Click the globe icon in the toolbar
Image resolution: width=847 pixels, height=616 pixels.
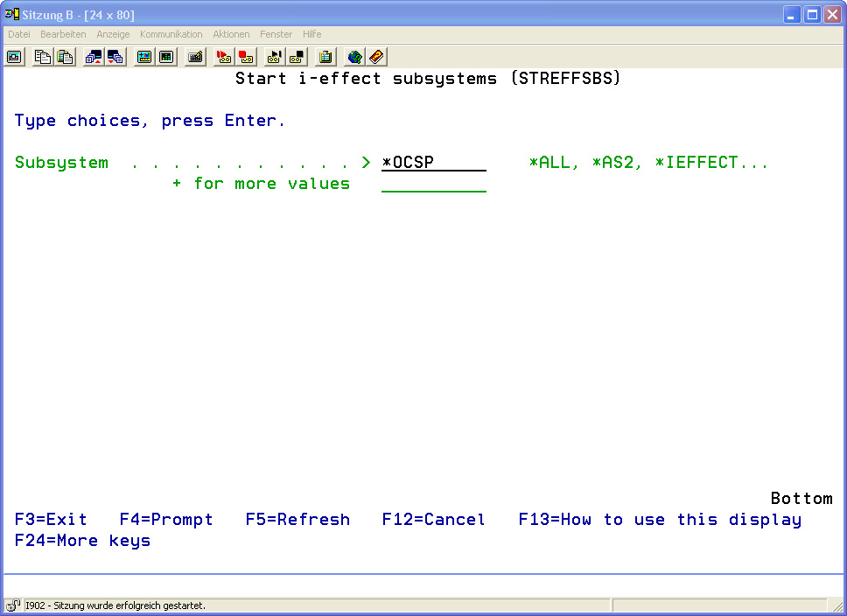(x=354, y=57)
